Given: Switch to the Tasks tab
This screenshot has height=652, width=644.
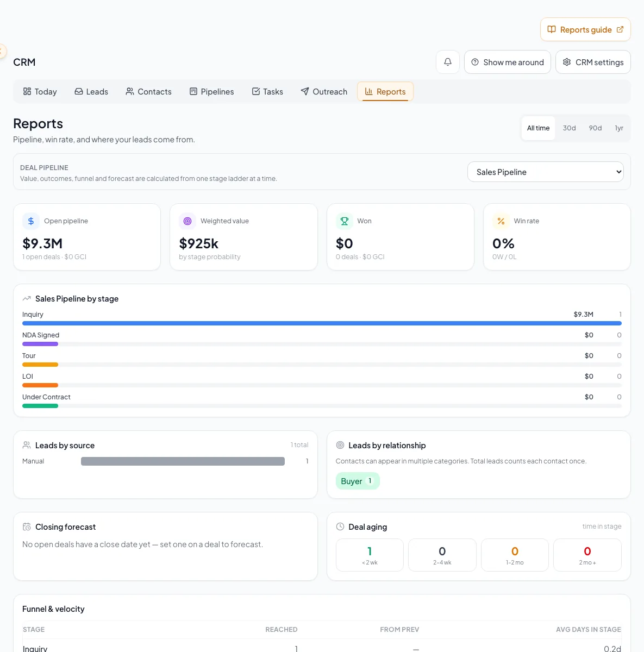Looking at the screenshot, I should [267, 91].
